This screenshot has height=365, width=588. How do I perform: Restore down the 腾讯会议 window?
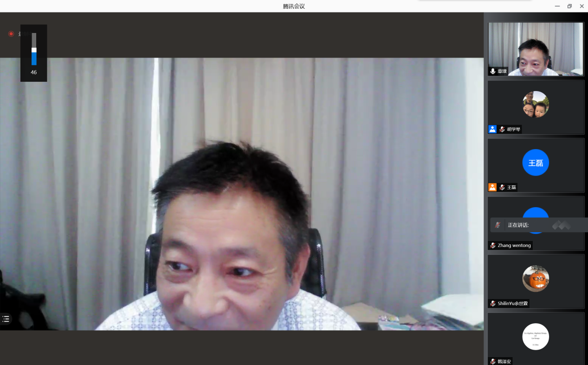569,6
